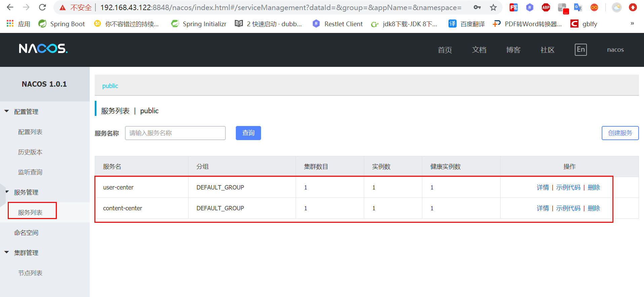
Task: Open 节点列表 in the sidebar
Action: [30, 273]
